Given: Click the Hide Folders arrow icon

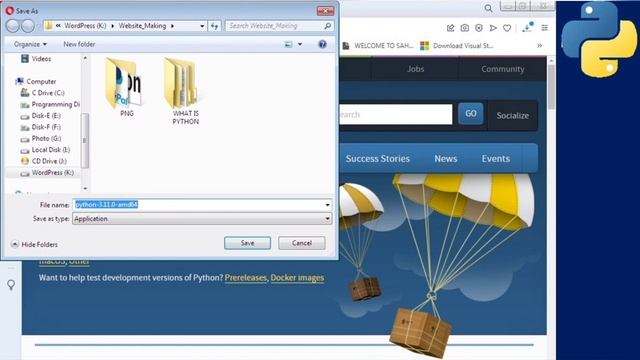Looking at the screenshot, I should coord(15,244).
